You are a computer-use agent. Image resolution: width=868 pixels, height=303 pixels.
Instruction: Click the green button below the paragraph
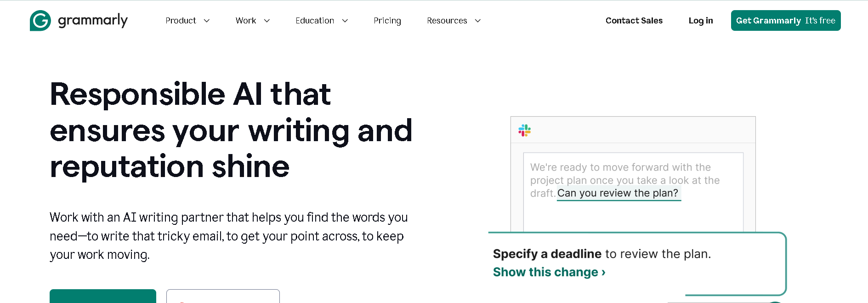tap(103, 296)
